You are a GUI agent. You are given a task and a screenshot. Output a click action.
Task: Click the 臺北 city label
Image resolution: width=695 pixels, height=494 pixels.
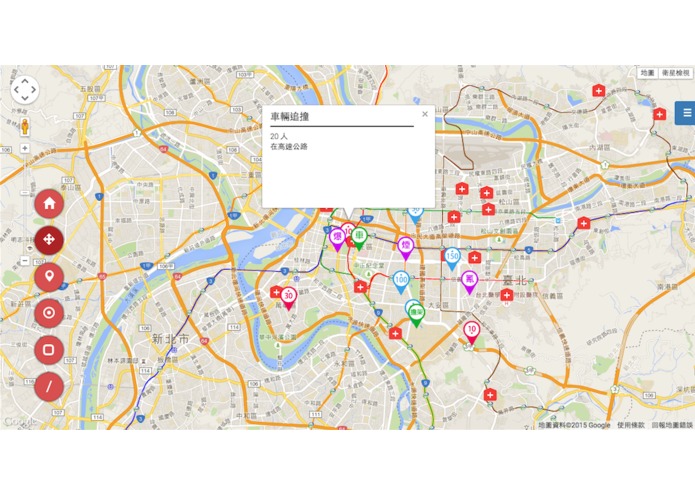coord(515,281)
